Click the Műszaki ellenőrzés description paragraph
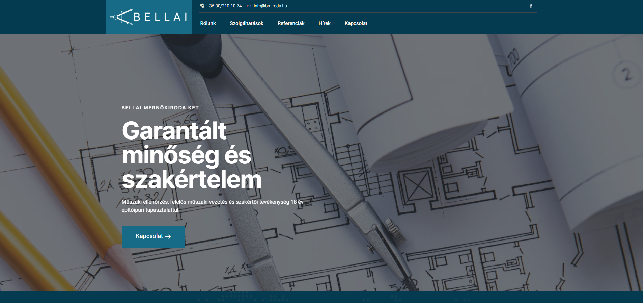644x303 pixels. coord(213,206)
